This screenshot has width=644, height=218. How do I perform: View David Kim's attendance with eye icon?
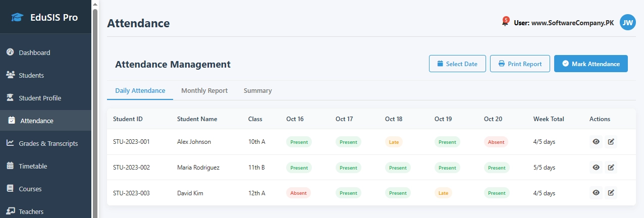(596, 192)
